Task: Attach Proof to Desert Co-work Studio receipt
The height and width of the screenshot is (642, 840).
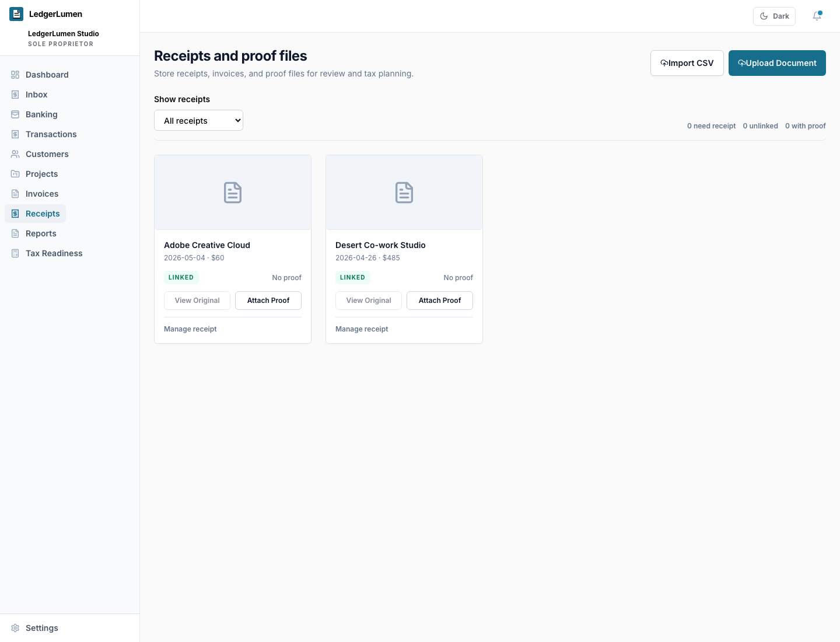Action: click(x=440, y=301)
